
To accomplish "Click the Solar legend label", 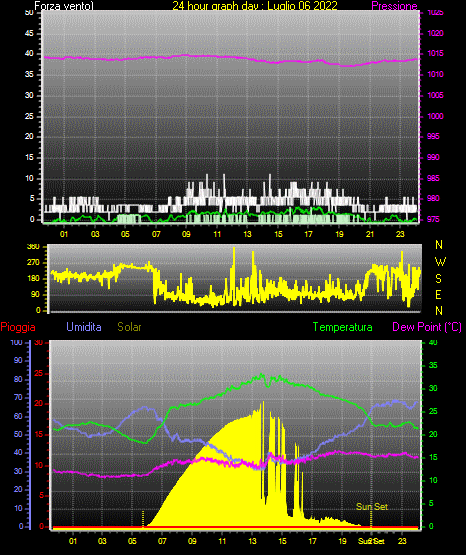I will click(129, 327).
